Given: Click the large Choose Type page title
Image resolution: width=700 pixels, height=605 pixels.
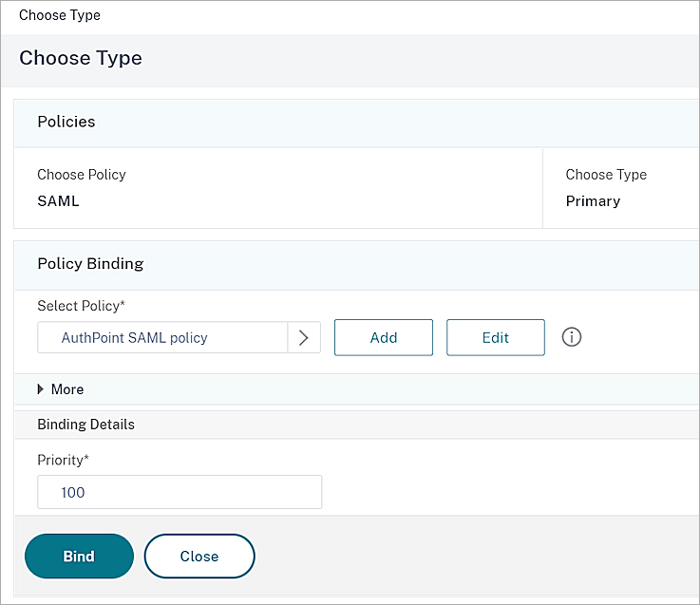Looking at the screenshot, I should tap(81, 58).
